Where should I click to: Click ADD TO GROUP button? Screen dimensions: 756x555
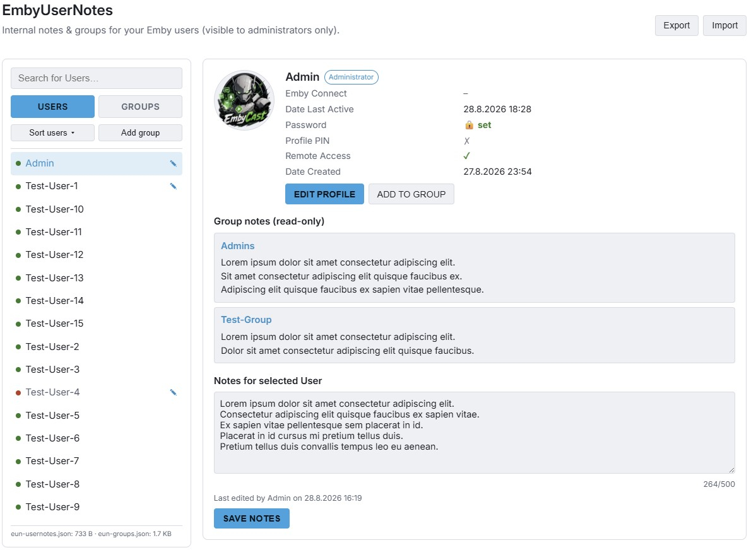click(411, 194)
